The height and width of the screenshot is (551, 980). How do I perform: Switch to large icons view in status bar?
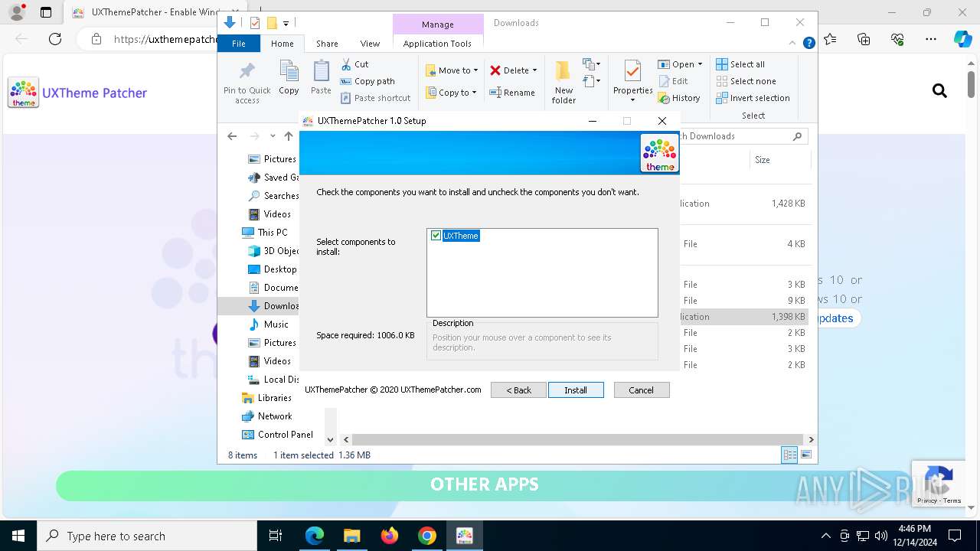(806, 455)
